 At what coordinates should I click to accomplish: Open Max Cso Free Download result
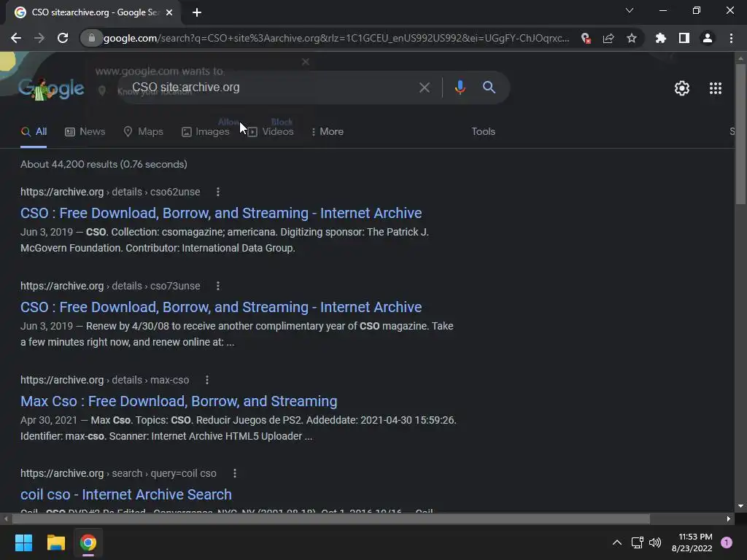coord(179,402)
